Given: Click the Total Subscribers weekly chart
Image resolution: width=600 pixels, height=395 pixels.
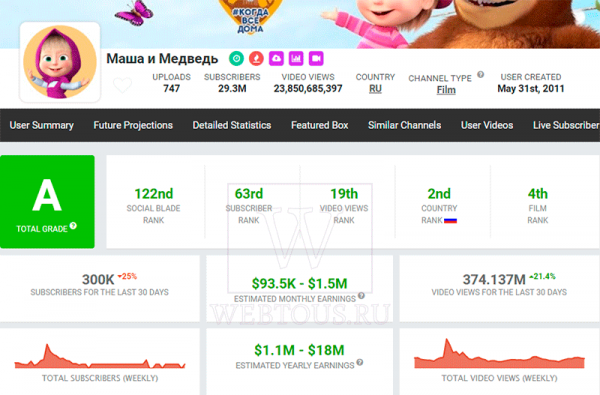Looking at the screenshot, I should [x=100, y=356].
